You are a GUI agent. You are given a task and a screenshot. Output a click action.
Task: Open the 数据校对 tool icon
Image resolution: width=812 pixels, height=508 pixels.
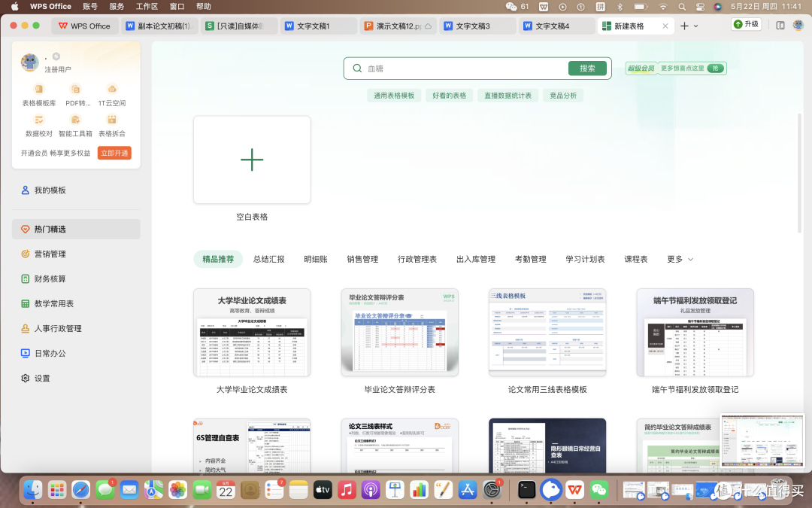[x=39, y=120]
